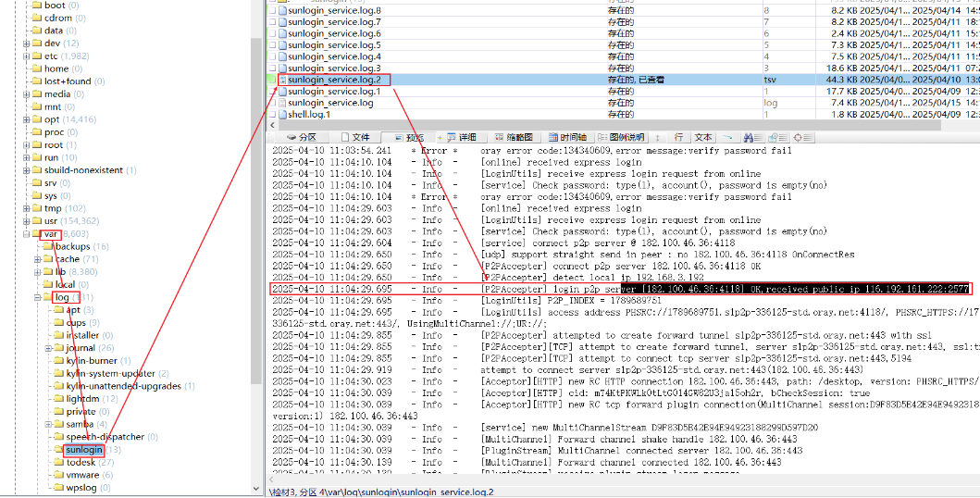Click the home folder icon

[37, 68]
